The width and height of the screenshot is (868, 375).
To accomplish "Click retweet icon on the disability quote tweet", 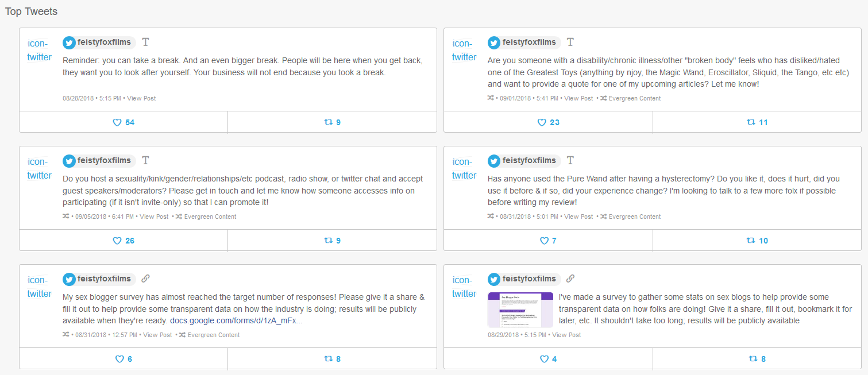I will click(751, 122).
